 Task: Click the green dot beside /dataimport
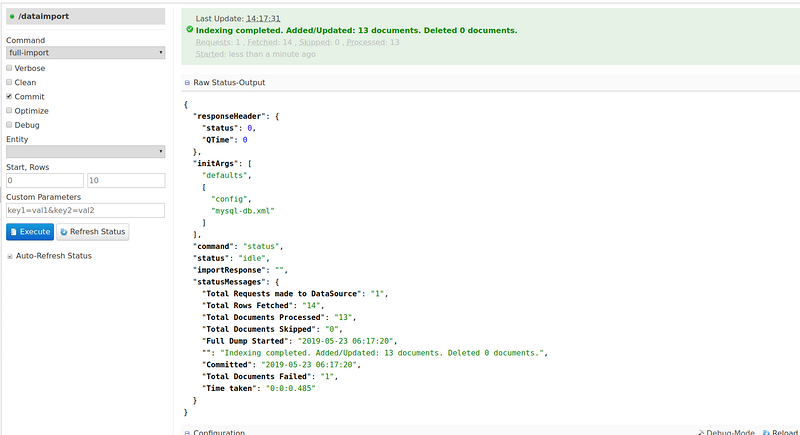click(x=11, y=16)
